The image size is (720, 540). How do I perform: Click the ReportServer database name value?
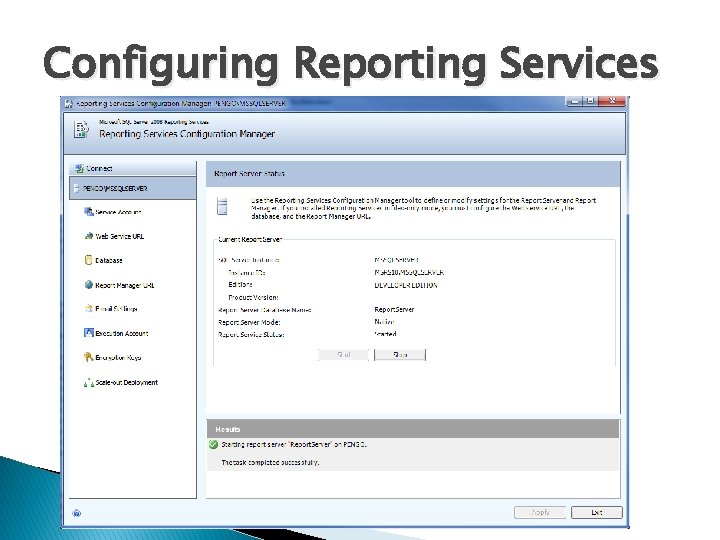(x=394, y=309)
